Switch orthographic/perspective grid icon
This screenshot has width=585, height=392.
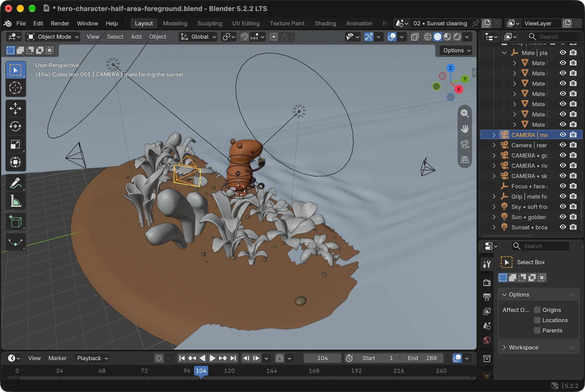tap(465, 160)
